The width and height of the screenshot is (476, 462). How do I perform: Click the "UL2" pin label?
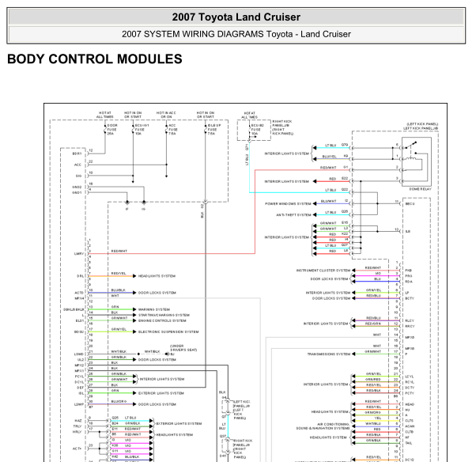point(81,360)
